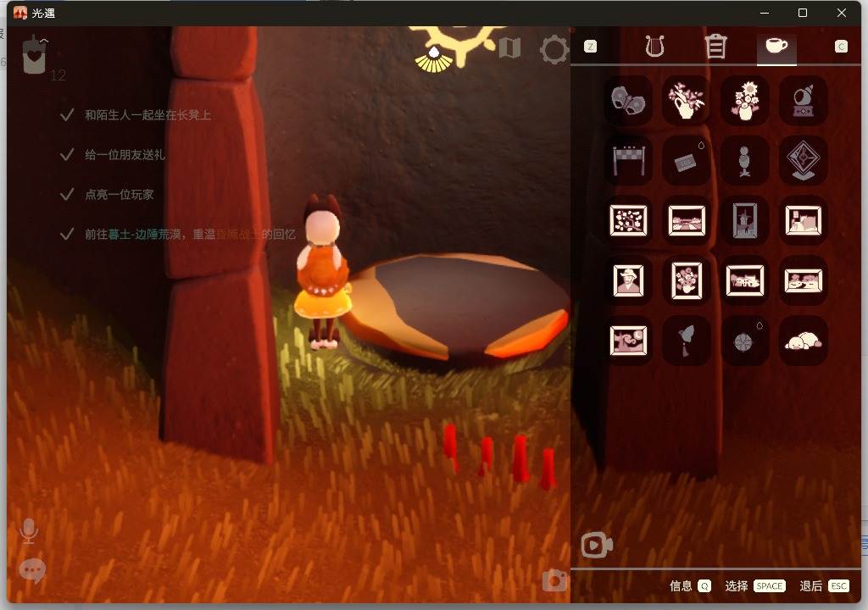Switch to the clipboard list tab
The image size is (868, 610).
[x=715, y=46]
